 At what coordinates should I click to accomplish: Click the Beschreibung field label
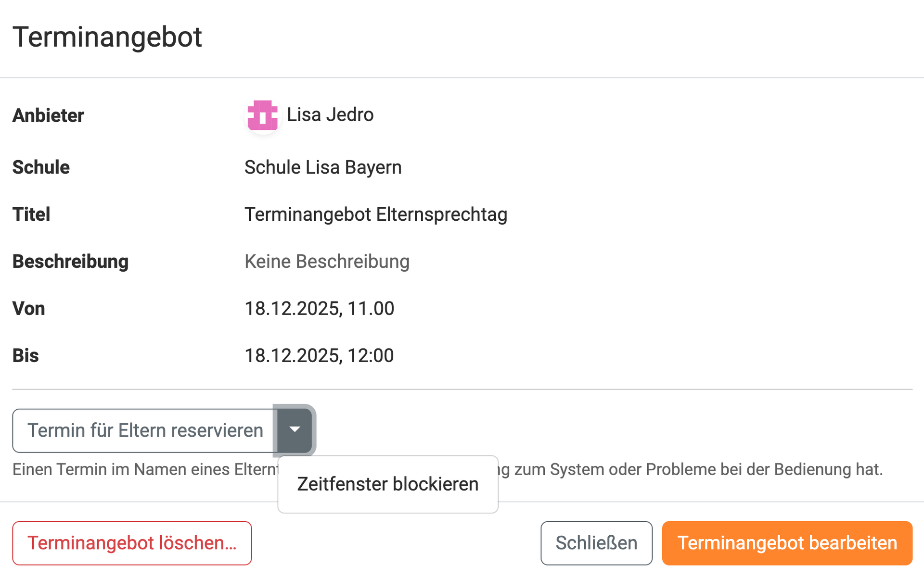click(x=70, y=262)
